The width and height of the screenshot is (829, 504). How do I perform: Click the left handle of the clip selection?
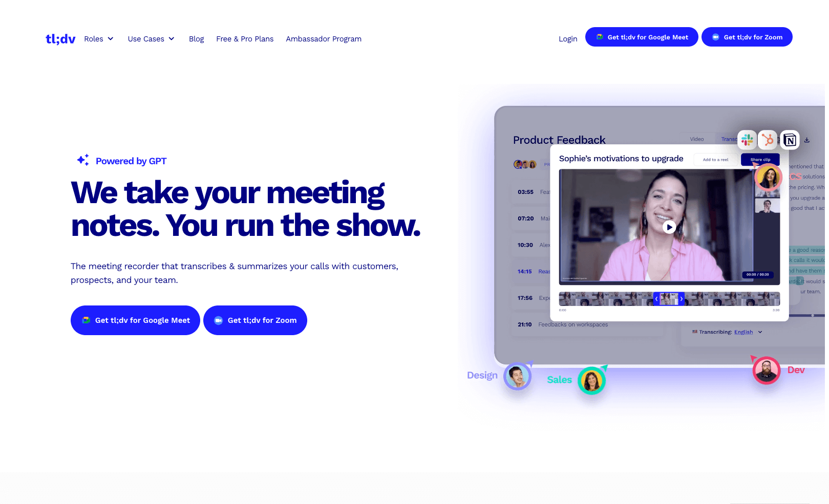tap(656, 299)
